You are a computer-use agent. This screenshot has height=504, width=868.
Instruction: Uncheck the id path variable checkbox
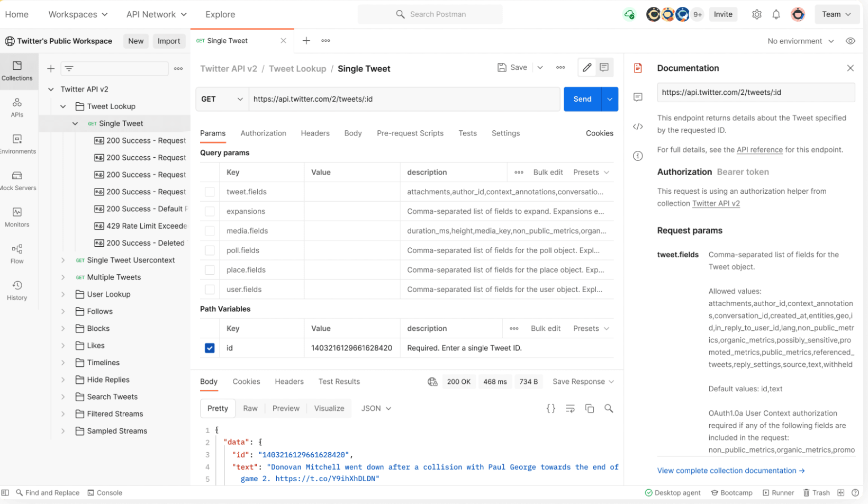tap(210, 348)
